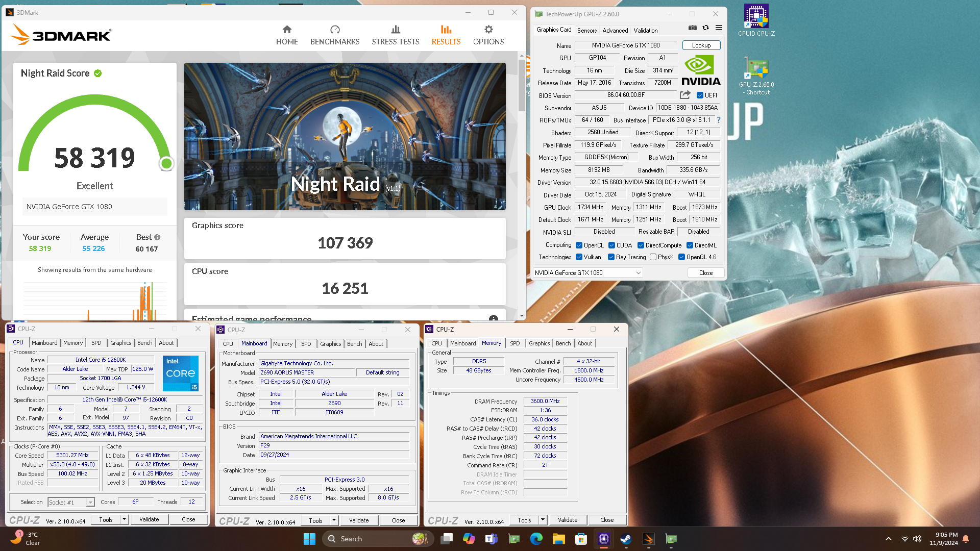Open the 3DMark Options gear
Image resolution: width=980 pixels, height=551 pixels.
488,35
